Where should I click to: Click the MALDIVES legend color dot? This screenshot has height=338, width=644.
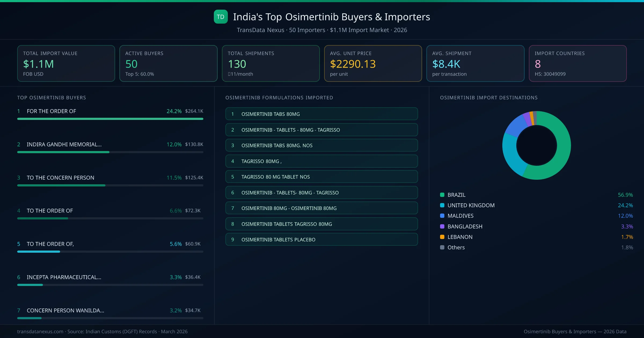tap(442, 216)
